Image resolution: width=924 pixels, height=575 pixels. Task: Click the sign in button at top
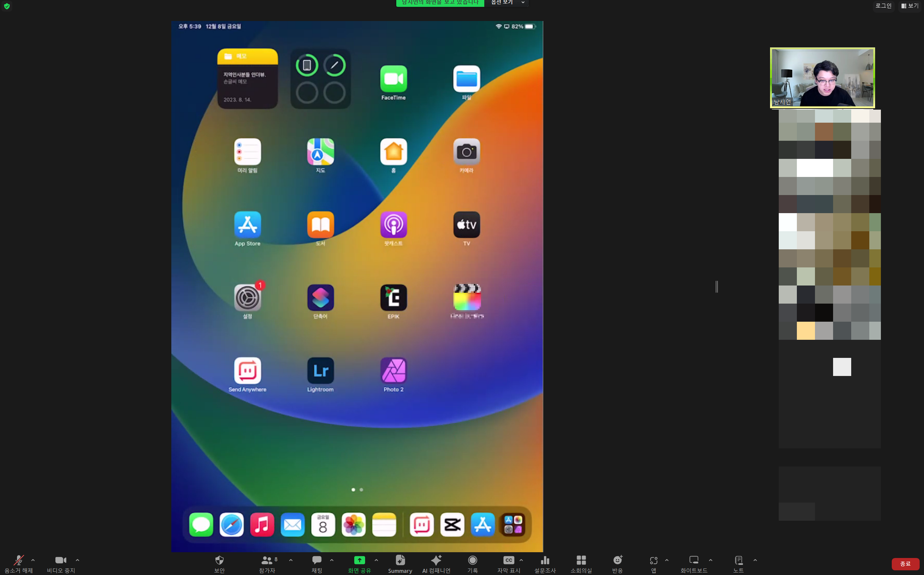point(883,6)
